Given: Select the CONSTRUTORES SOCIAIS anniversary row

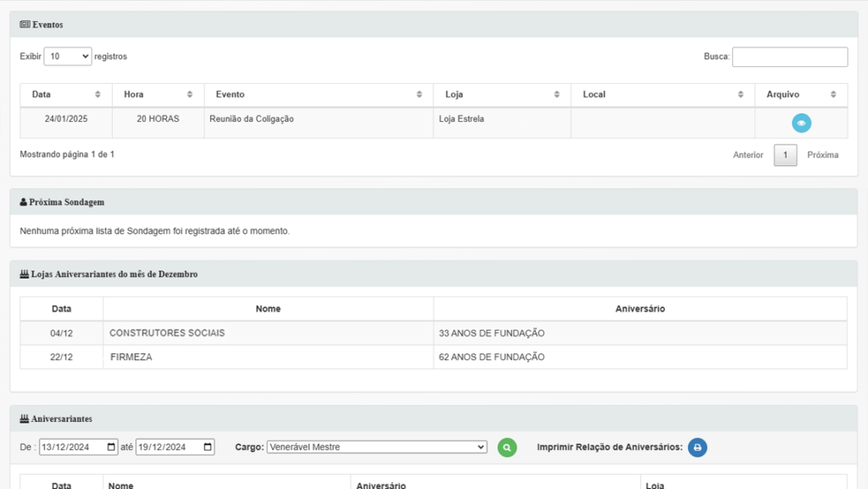Looking at the screenshot, I should tap(167, 333).
